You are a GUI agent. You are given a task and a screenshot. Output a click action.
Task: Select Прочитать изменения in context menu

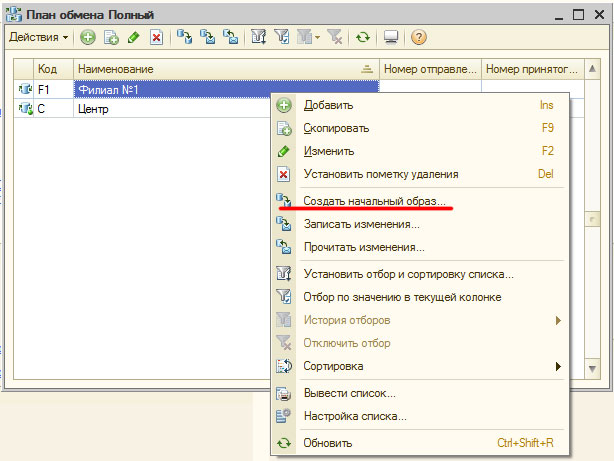click(364, 247)
